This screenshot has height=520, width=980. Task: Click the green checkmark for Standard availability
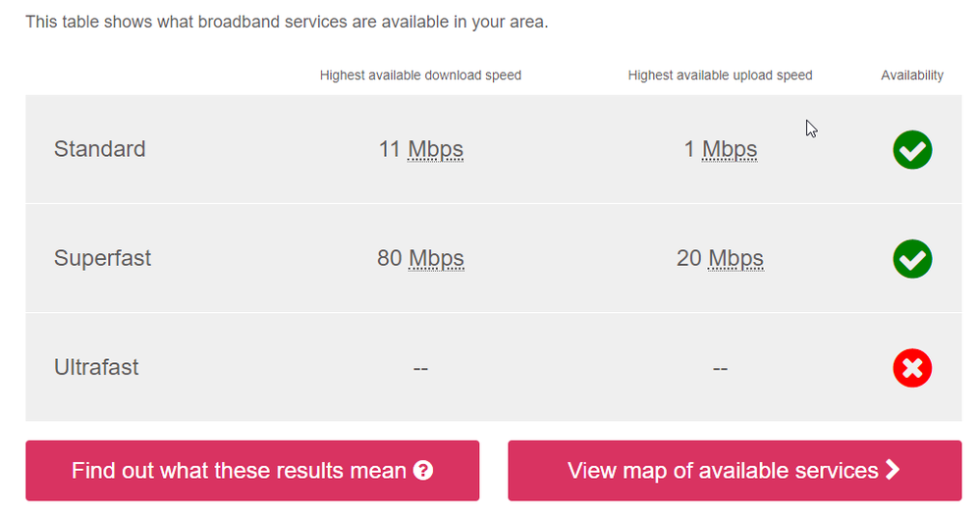(912, 150)
